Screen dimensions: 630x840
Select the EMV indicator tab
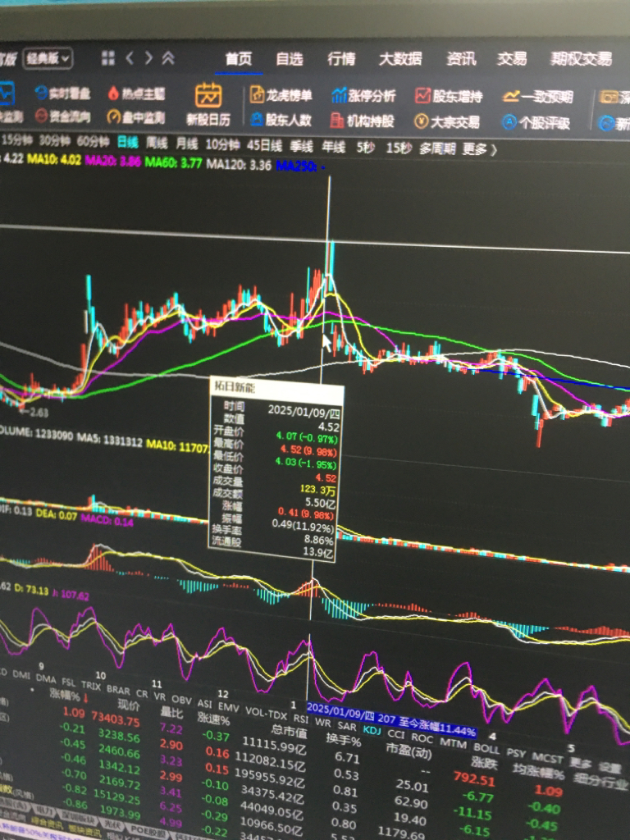(x=228, y=707)
